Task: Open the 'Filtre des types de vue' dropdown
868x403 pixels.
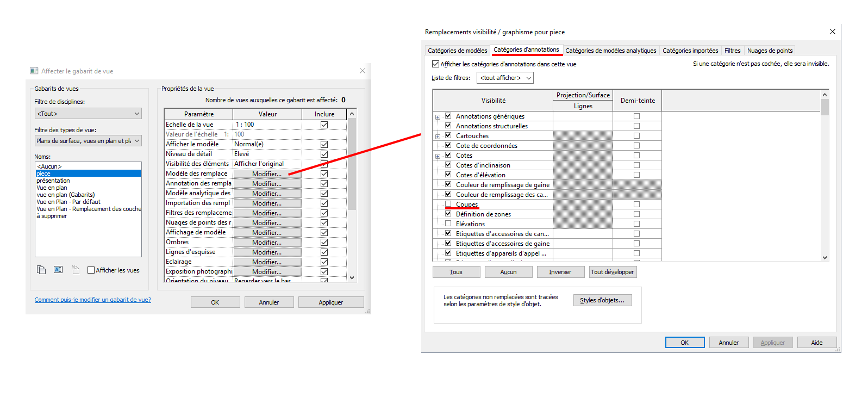Action: point(88,141)
